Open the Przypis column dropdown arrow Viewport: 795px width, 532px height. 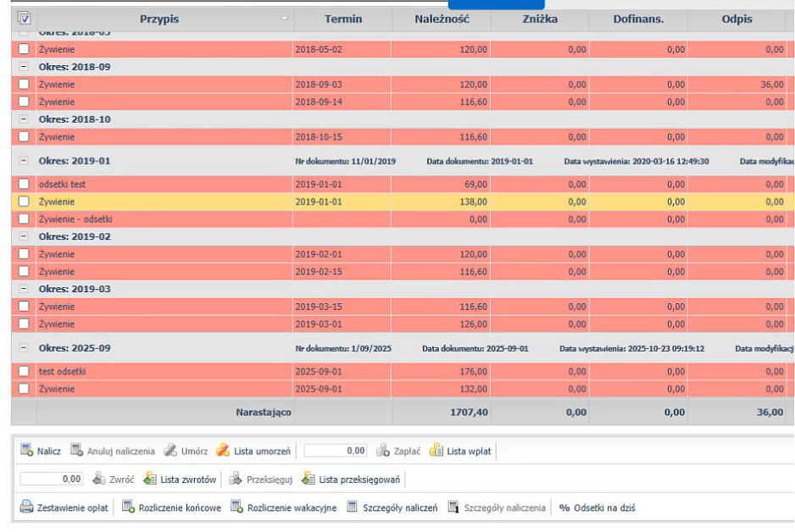tap(286, 19)
